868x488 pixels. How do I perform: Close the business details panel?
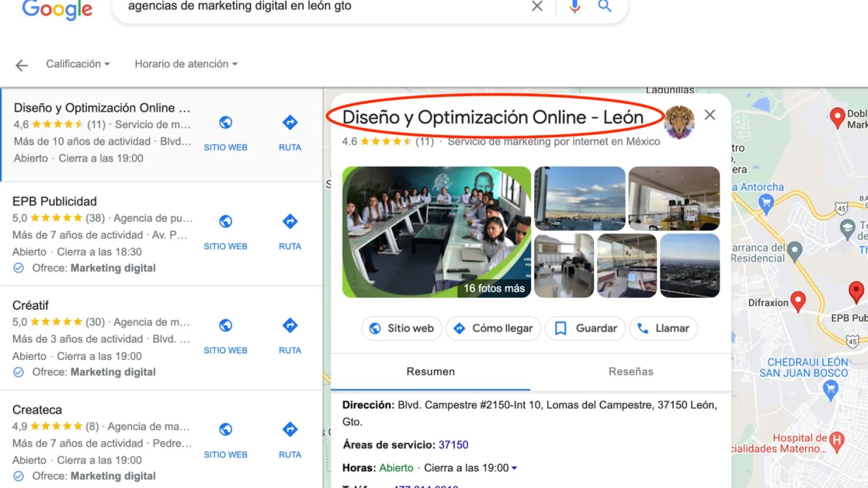(710, 115)
